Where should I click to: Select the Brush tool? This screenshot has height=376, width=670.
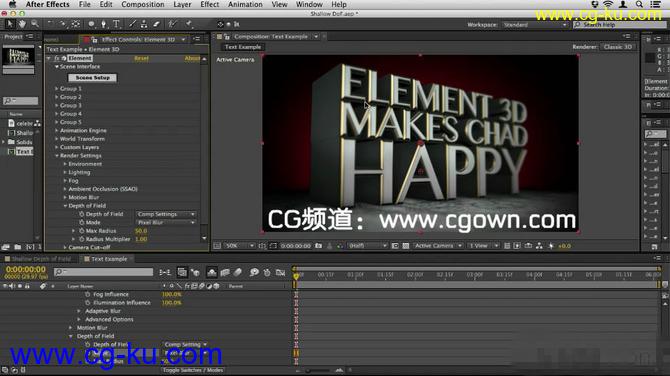(x=132, y=24)
